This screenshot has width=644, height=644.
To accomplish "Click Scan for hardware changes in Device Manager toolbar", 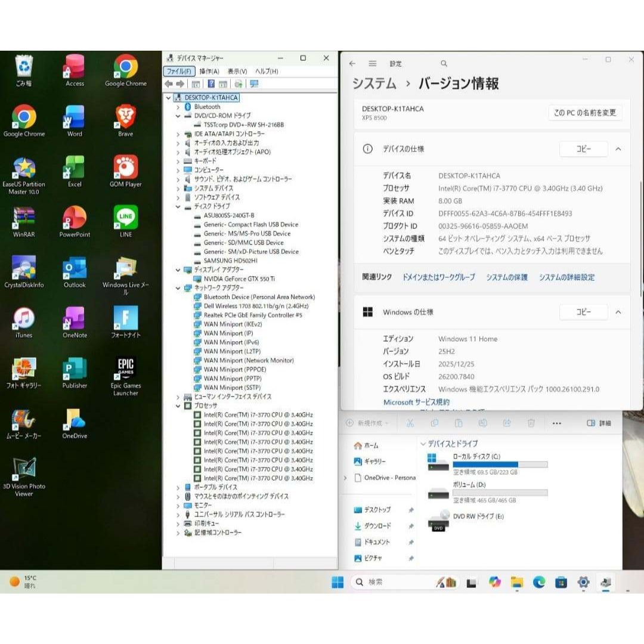I will coord(237,83).
